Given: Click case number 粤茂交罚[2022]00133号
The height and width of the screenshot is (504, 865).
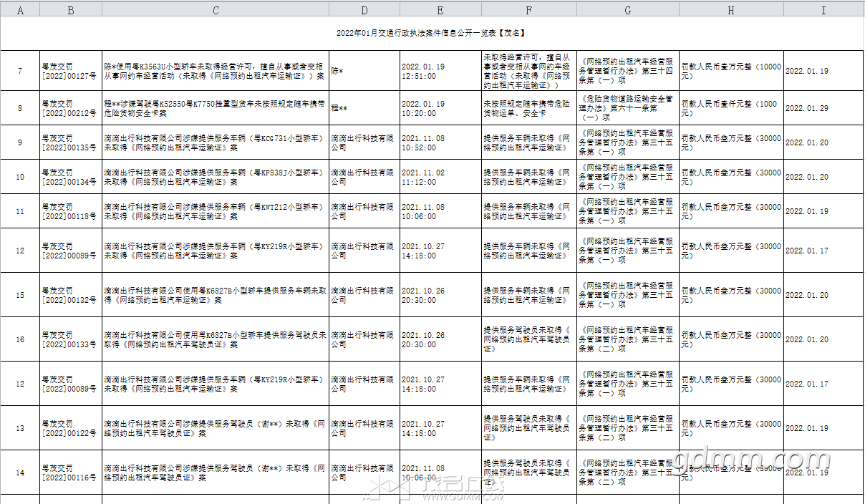Looking at the screenshot, I should pos(71,339).
